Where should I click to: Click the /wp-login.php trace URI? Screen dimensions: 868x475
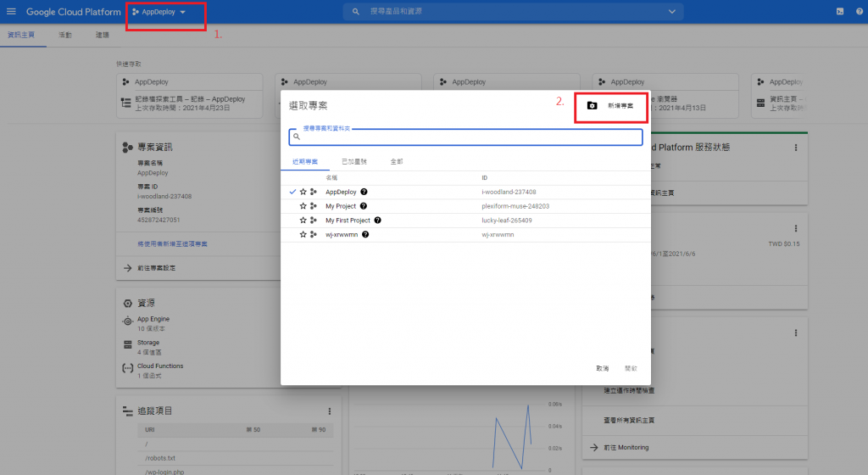click(x=164, y=472)
